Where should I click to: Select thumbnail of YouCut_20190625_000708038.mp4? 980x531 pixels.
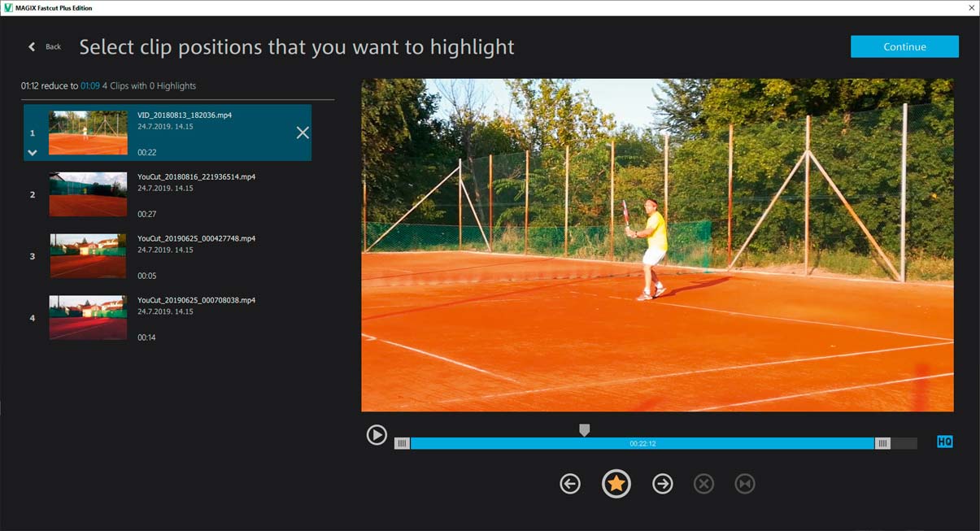point(88,318)
